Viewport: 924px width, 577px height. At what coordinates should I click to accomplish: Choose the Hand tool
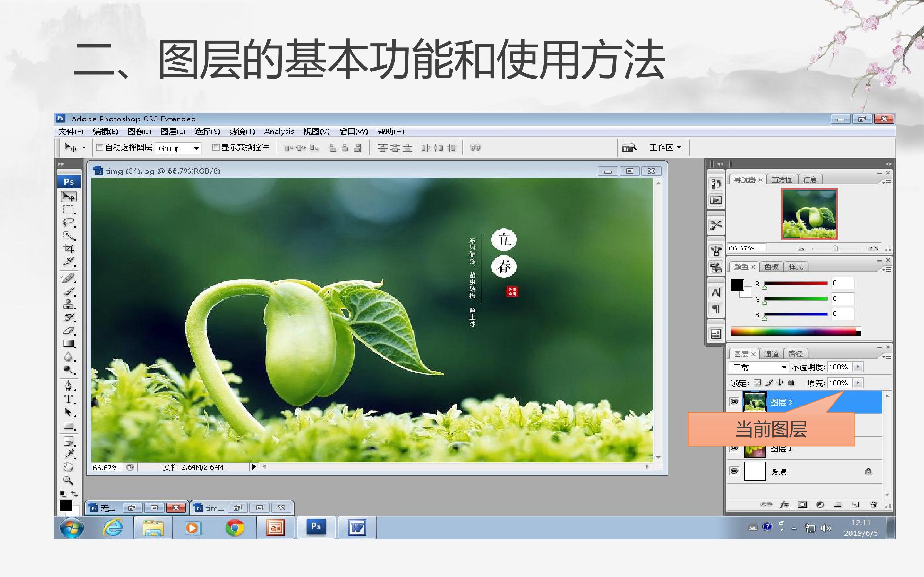[69, 467]
